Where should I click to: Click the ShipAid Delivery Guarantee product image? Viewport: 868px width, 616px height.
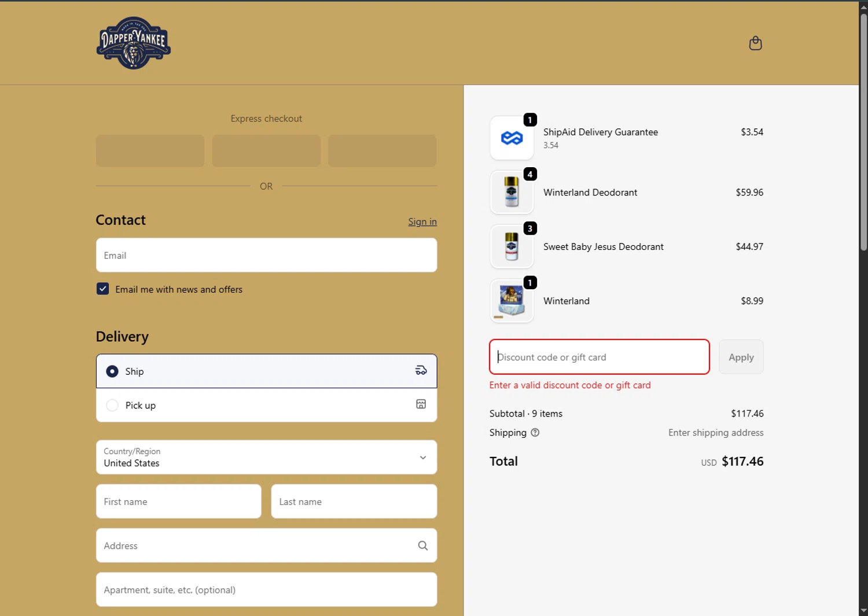pyautogui.click(x=512, y=138)
